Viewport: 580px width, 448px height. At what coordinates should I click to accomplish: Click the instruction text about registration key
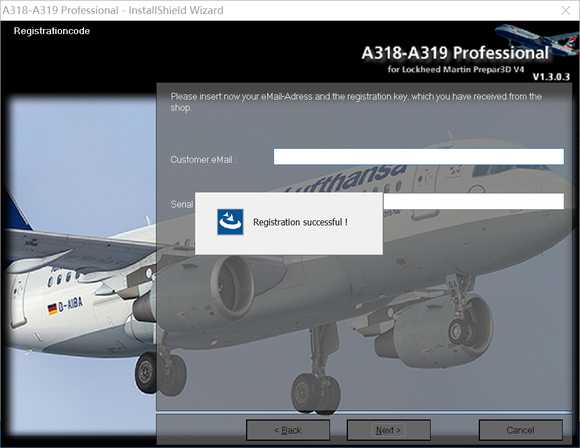(356, 102)
